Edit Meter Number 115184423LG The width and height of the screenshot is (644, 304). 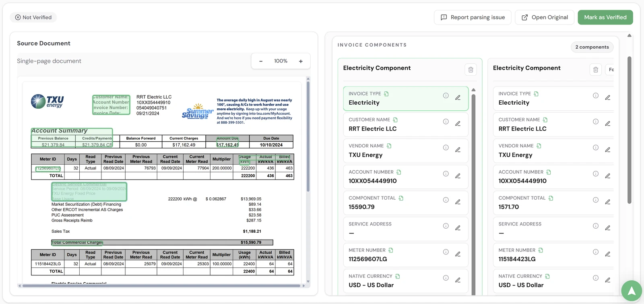tap(608, 254)
